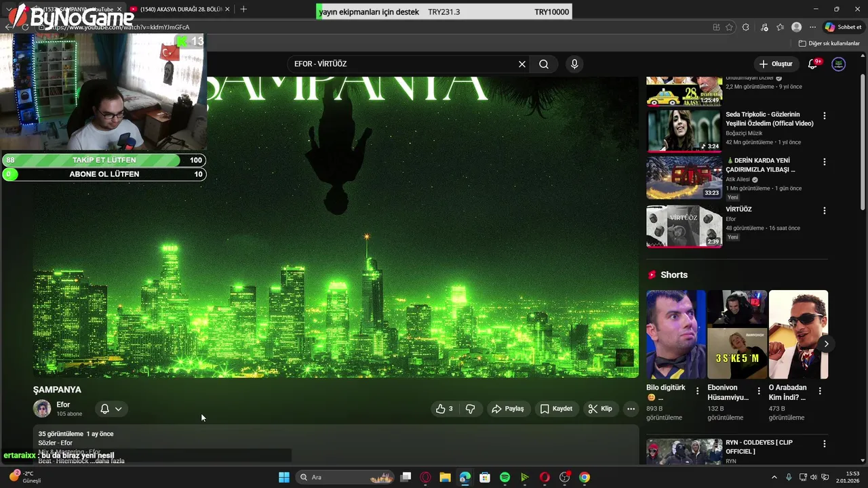Show hidden system tray icons
868x488 pixels.
pyautogui.click(x=774, y=477)
